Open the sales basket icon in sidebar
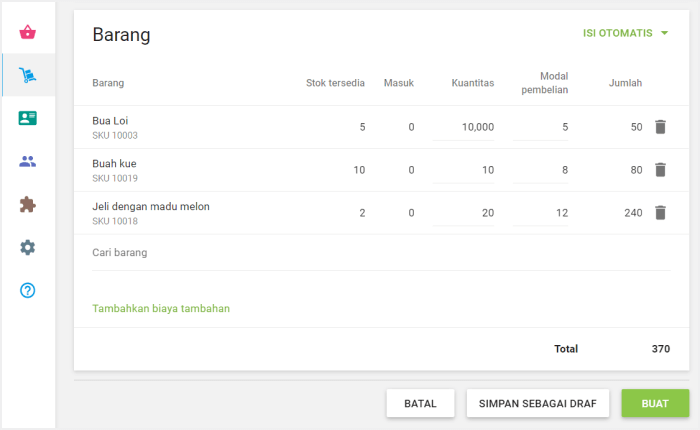This screenshot has width=700, height=430. pos(28,32)
